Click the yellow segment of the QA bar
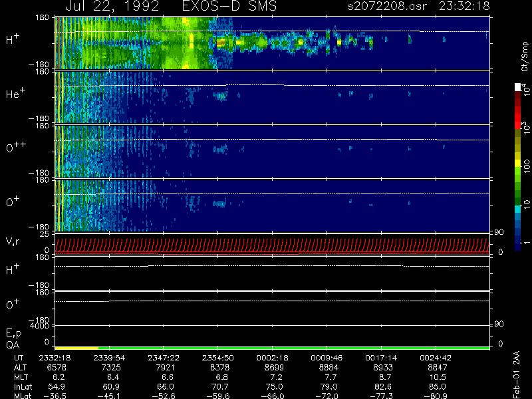The image size is (532, 399). click(76, 348)
